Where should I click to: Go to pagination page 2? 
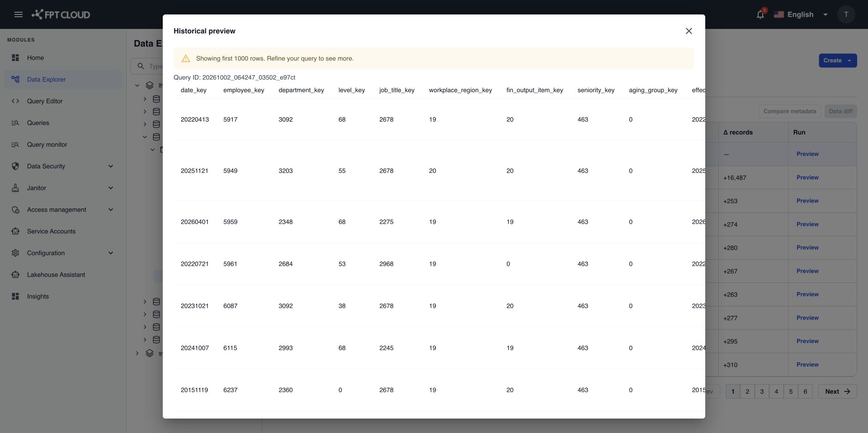[747, 391]
